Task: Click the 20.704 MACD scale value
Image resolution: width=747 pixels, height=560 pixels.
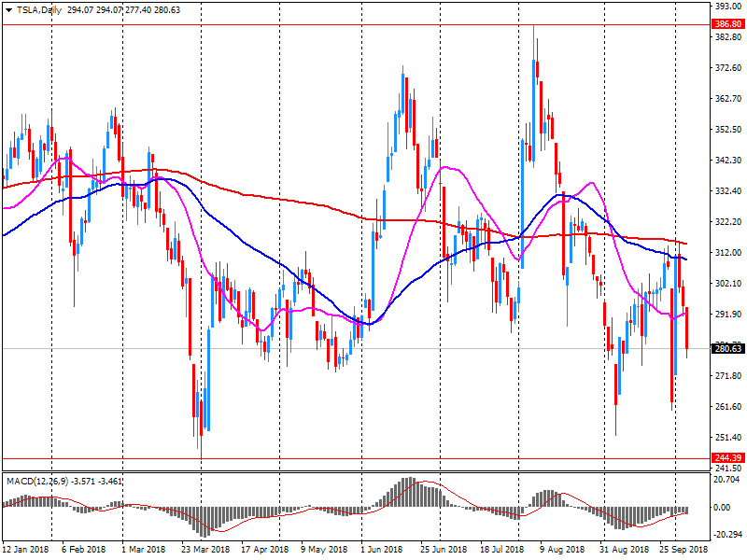Action: pos(726,479)
